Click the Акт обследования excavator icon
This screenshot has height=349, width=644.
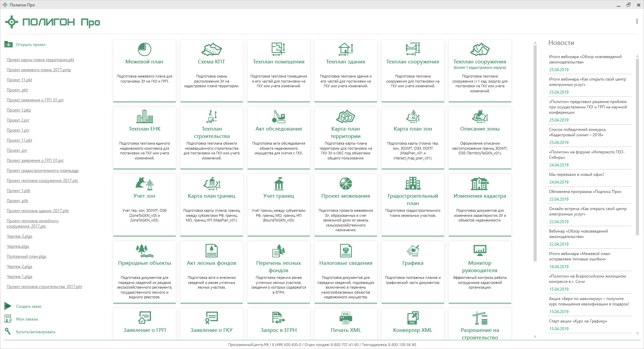pos(279,116)
